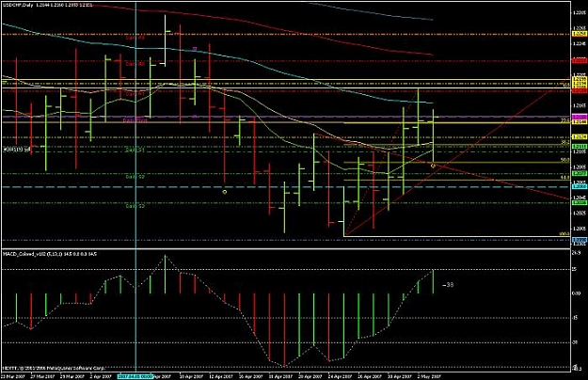Select the 100.0 Fibonacci level label

[564, 234]
